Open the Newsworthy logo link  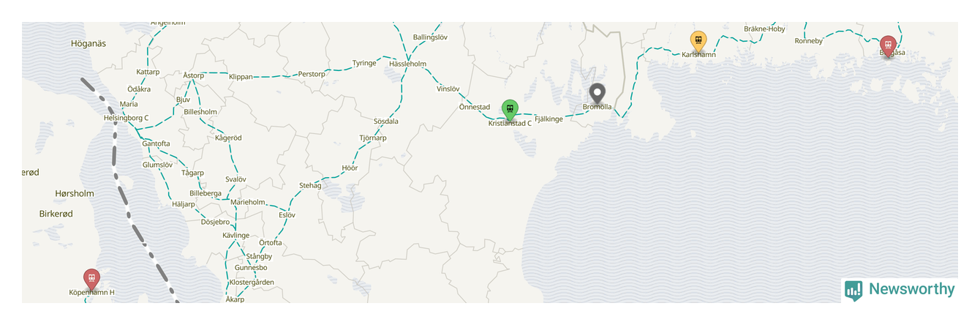[x=900, y=290]
